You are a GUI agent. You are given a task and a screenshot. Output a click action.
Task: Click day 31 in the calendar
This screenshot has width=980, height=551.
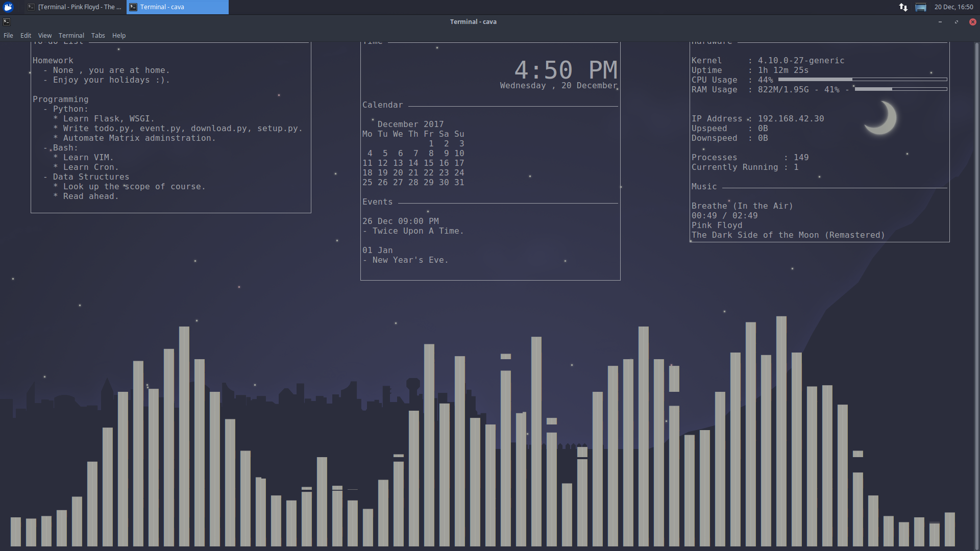459,182
